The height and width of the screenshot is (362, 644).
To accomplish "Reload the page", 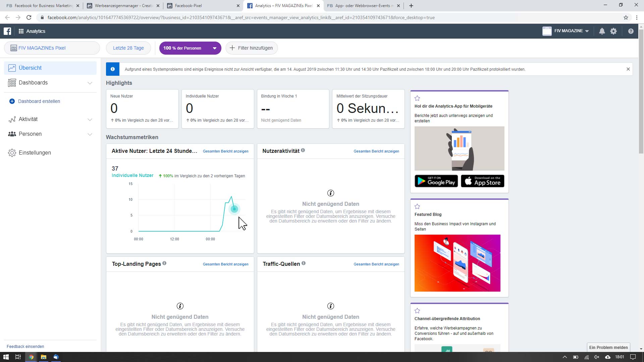I will [29, 17].
